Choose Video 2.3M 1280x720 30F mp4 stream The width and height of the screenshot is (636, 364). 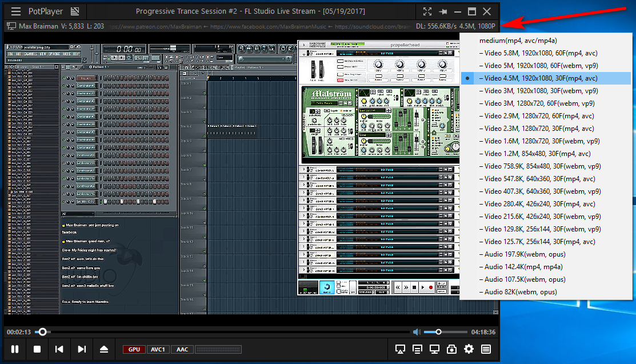click(546, 129)
